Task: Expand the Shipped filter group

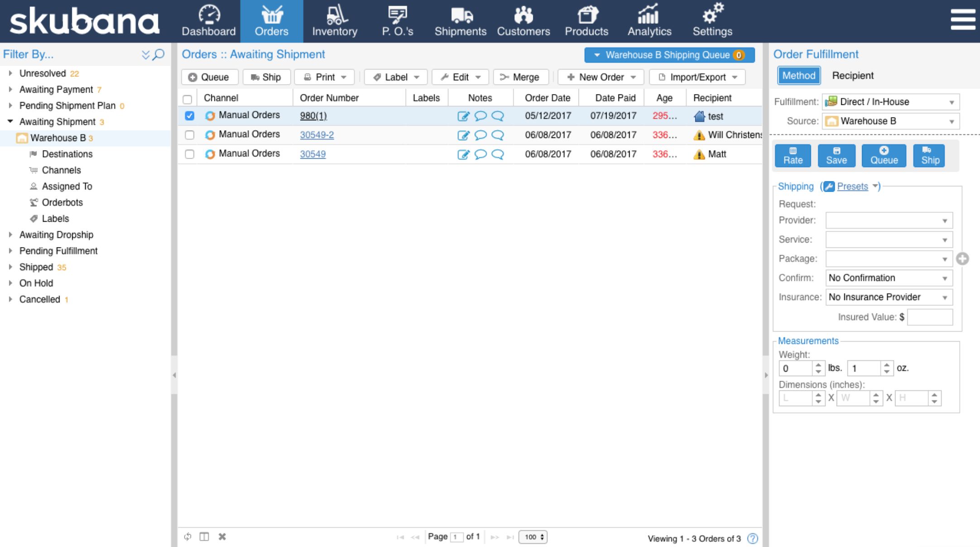Action: (10, 267)
